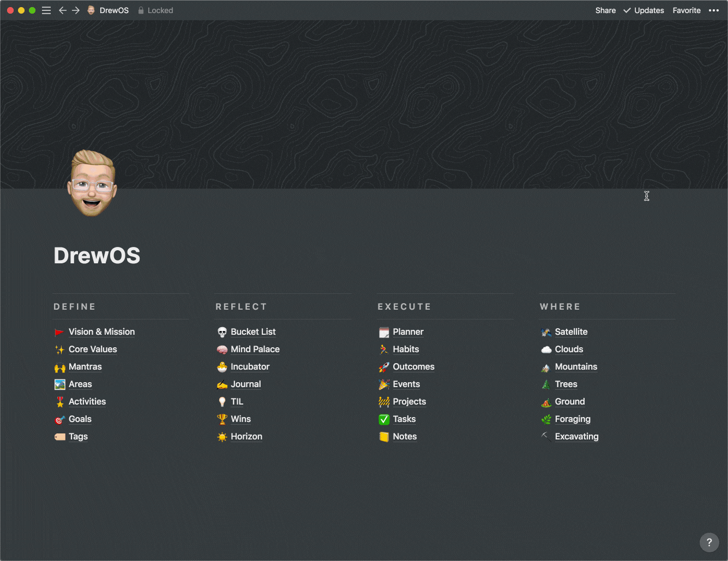
Task: Toggle the Locked page indicator
Action: tap(155, 10)
